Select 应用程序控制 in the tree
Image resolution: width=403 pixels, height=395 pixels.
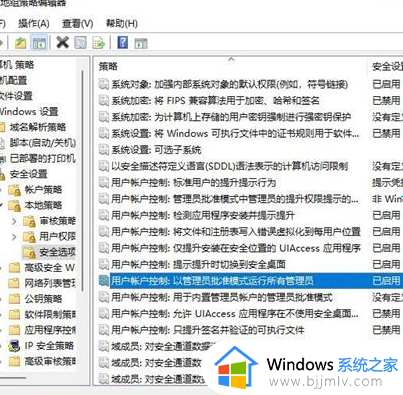coord(50,330)
